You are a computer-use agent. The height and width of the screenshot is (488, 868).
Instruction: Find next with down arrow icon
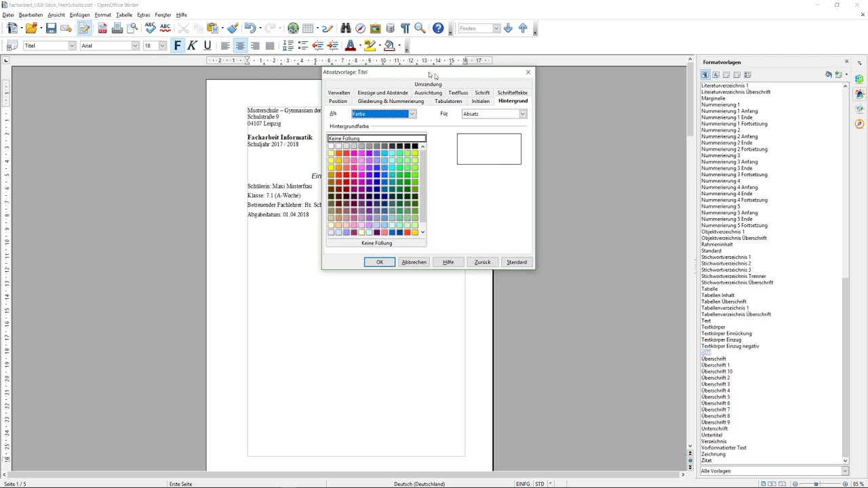click(508, 28)
